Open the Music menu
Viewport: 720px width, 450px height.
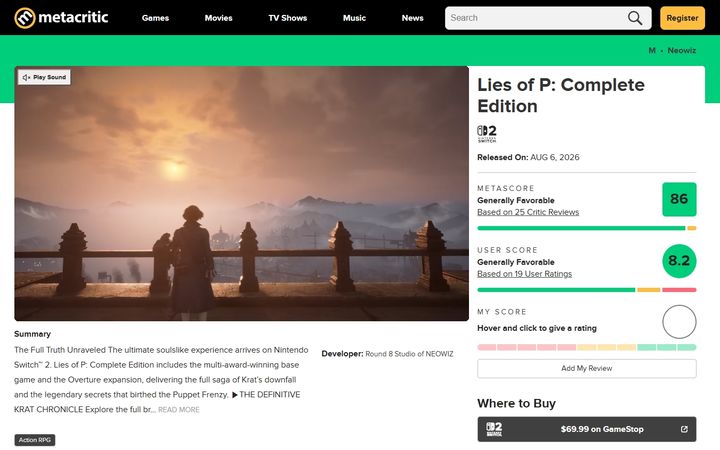click(x=354, y=18)
